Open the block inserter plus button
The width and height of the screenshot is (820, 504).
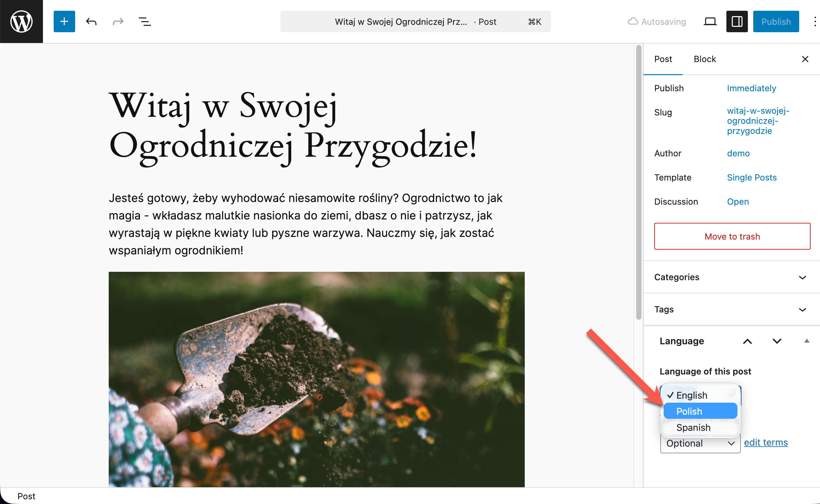64,21
